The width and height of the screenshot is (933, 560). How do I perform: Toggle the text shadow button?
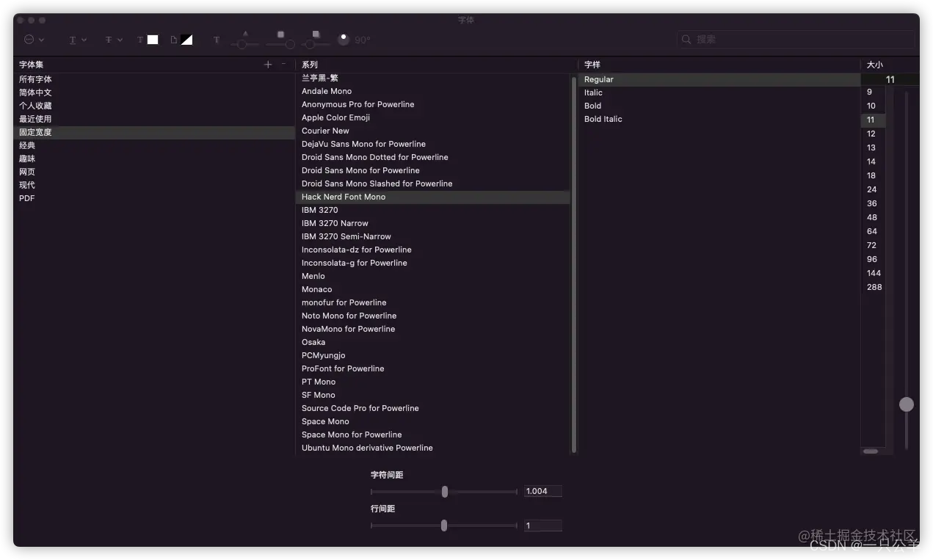(x=217, y=40)
